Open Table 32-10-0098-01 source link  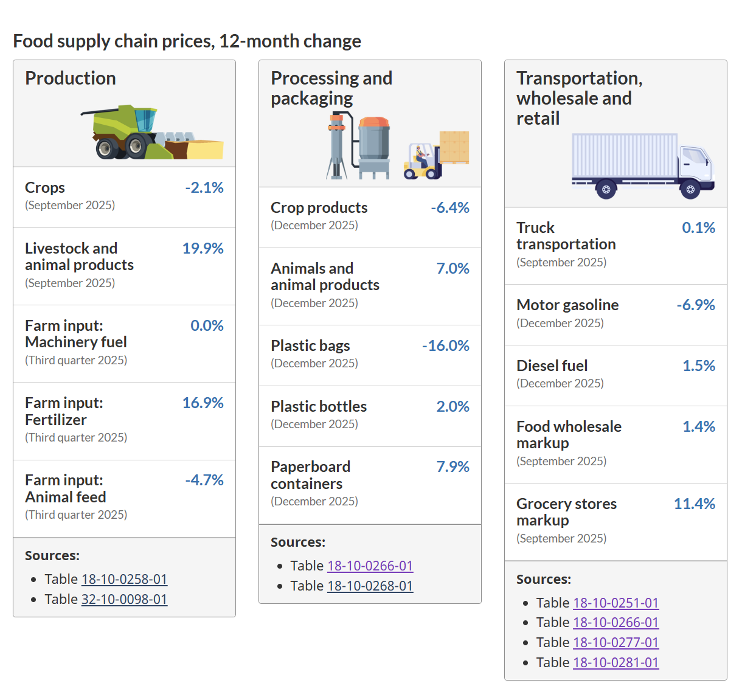click(x=124, y=599)
